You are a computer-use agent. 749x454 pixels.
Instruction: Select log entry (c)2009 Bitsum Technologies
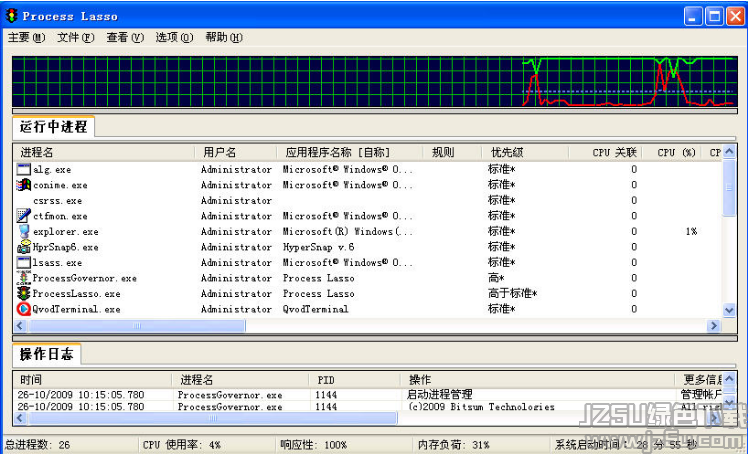[x=481, y=407]
